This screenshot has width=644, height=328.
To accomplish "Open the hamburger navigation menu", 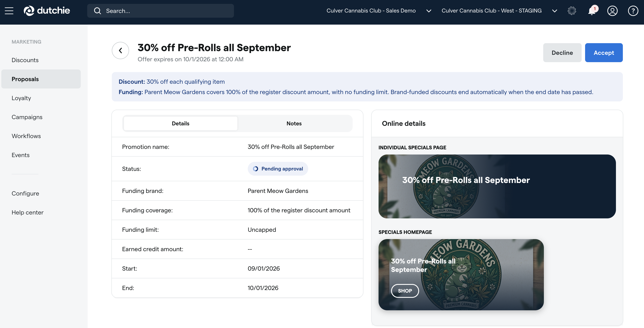I will pyautogui.click(x=9, y=11).
